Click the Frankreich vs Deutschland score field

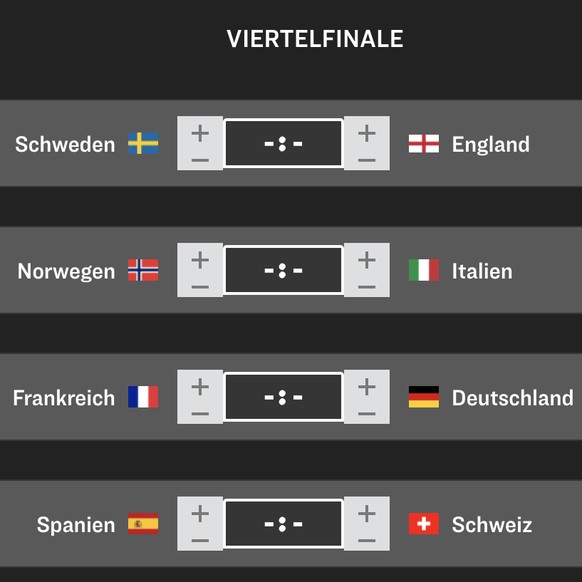pyautogui.click(x=284, y=397)
